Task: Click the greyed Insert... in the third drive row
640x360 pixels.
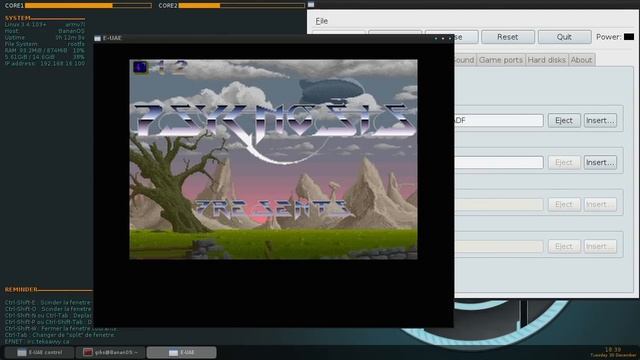Action: click(x=600, y=204)
